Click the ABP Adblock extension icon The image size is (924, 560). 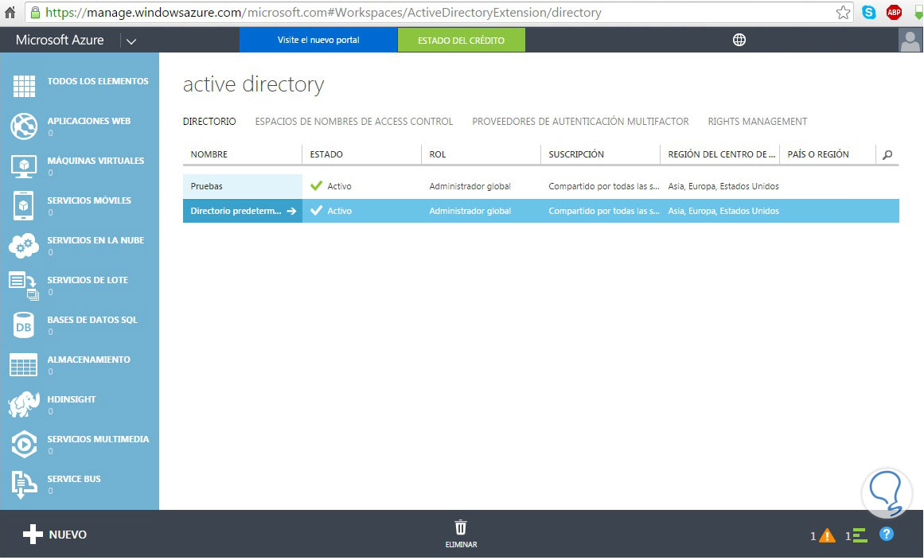(894, 13)
